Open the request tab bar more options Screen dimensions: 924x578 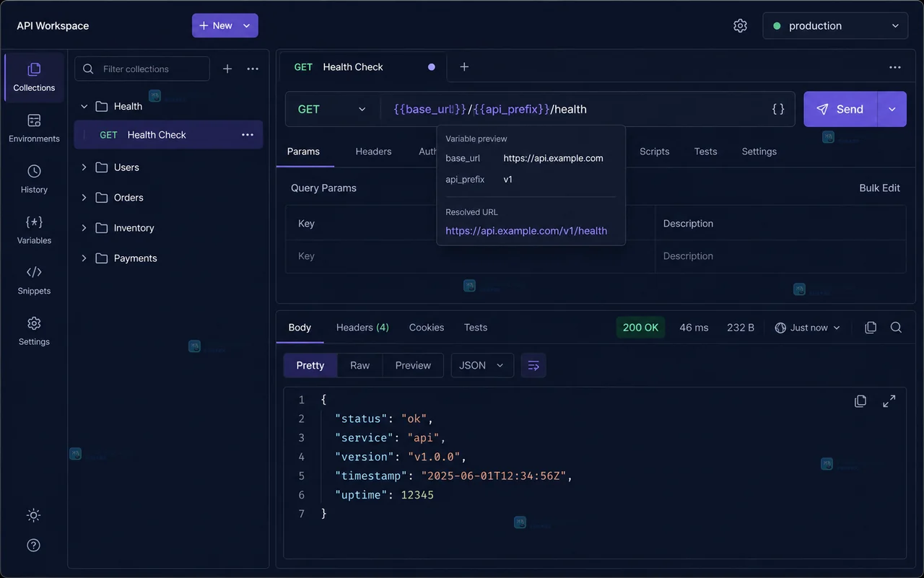[895, 67]
